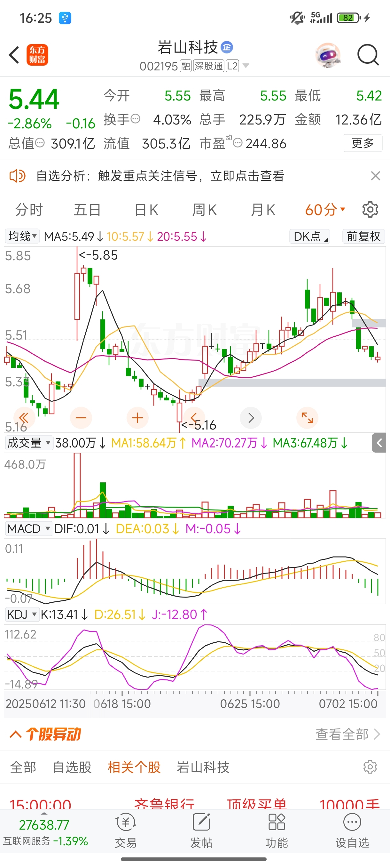
Task: Tap the 前复权 adjustment button
Action: (x=363, y=236)
